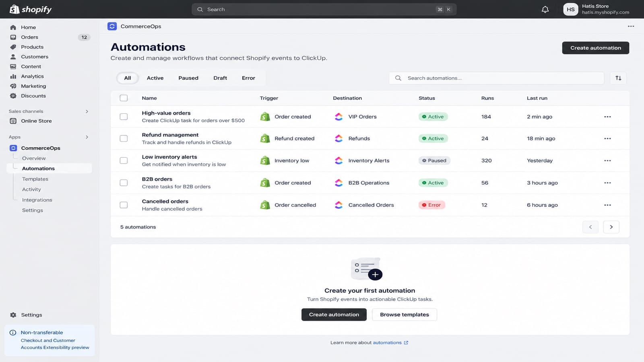This screenshot has width=644, height=362.
Task: Click Browse templates button
Action: coord(405,315)
